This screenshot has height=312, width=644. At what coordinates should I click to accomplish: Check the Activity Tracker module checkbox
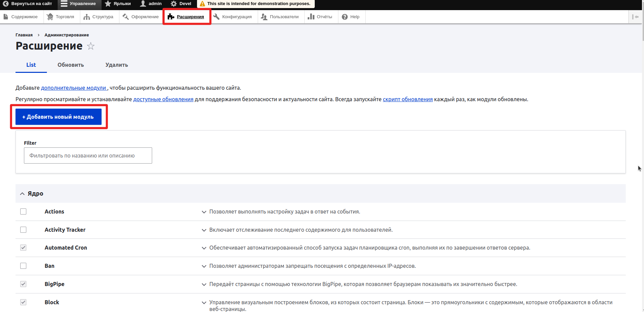click(23, 230)
